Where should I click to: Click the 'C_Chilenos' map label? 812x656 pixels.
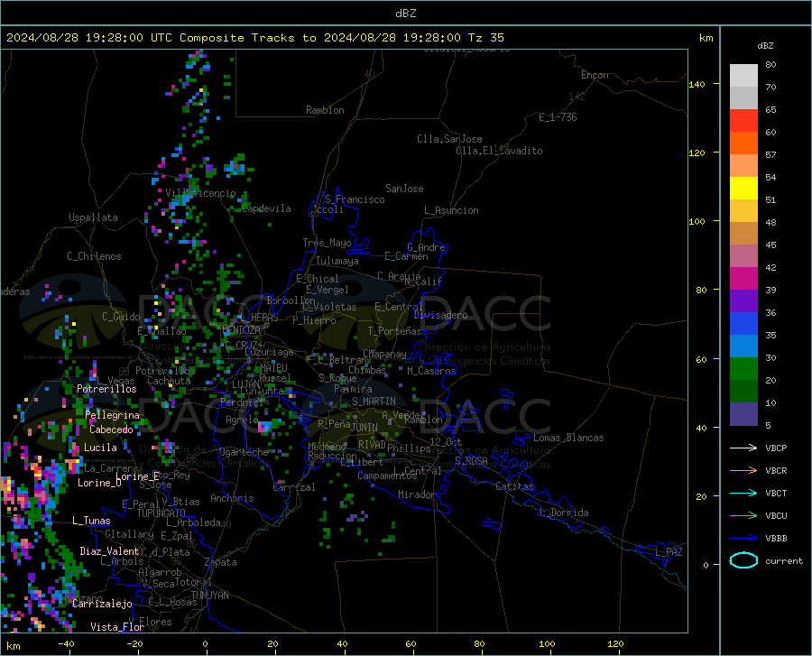(94, 256)
